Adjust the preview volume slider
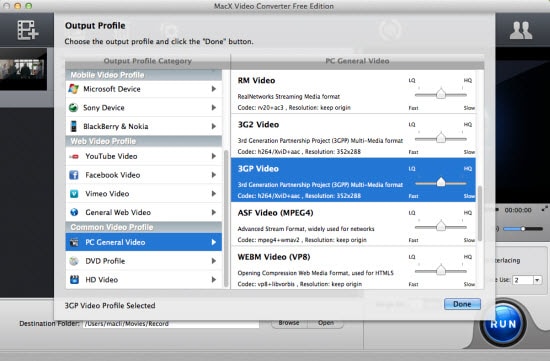Image resolution: width=550 pixels, height=361 pixels. point(523,229)
